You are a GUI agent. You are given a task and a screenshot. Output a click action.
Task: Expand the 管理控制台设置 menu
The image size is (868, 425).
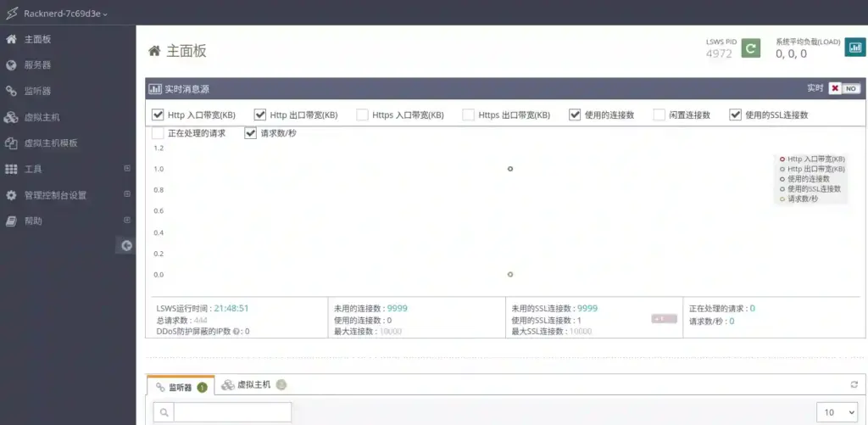pos(126,194)
